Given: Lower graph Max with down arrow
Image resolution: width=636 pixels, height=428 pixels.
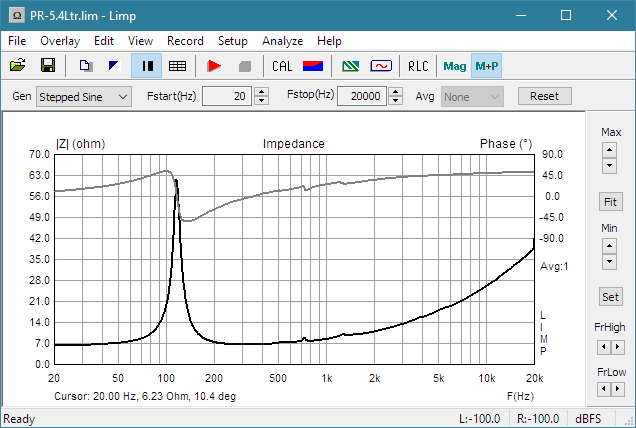Looking at the screenshot, I should [609, 166].
